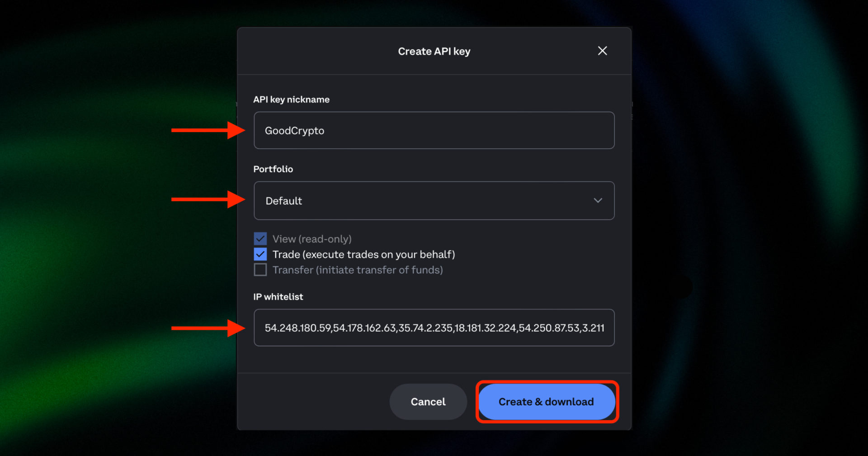Toggle the View (read-only) checkbox
This screenshot has height=456, width=868.
pos(260,238)
